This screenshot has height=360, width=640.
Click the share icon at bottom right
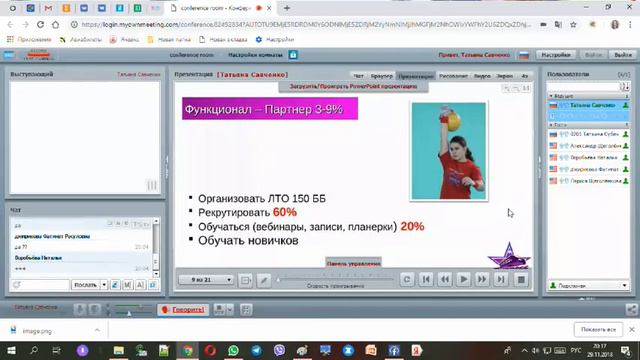point(631,310)
